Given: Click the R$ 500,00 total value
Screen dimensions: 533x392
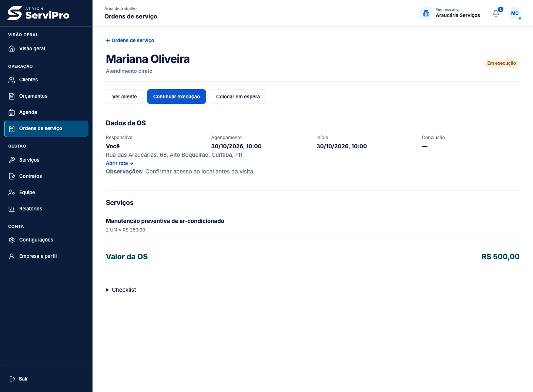Looking at the screenshot, I should pos(500,257).
